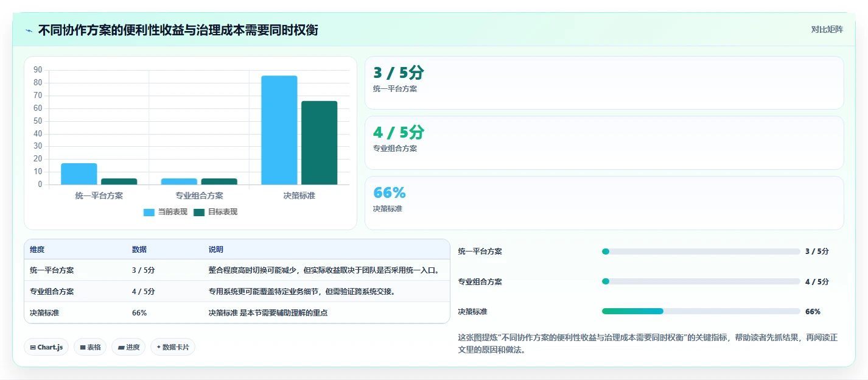Click the 决策标准 dark green target bar
Screen dimensions: 868x380
click(x=319, y=143)
